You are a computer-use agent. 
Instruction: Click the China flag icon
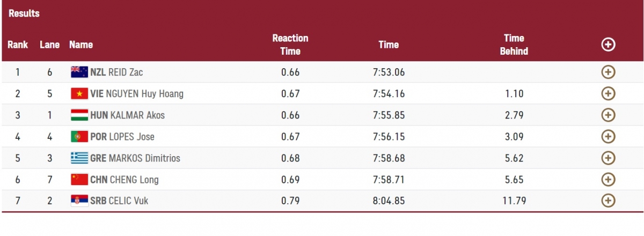click(79, 180)
